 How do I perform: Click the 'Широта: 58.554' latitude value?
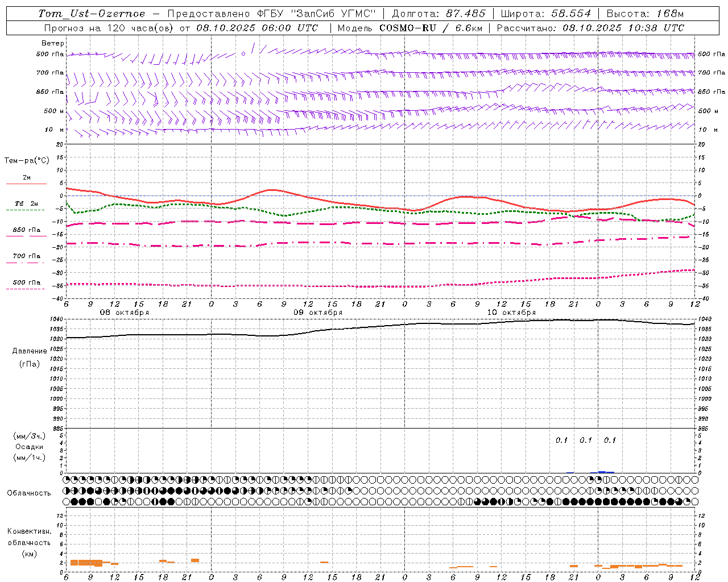tap(545, 14)
